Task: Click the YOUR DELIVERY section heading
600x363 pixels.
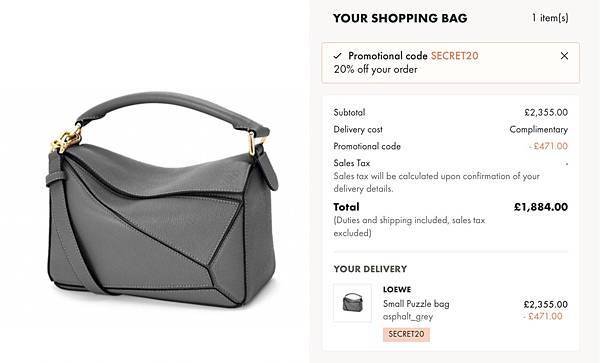Action: coord(370,269)
